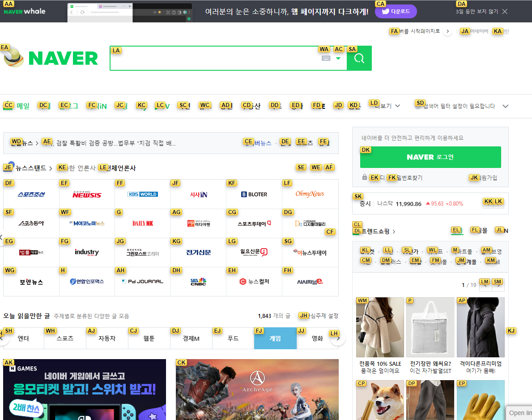Go to next shopping page of 19
Image resolution: width=532 pixels, height=420 pixels.
498,285
